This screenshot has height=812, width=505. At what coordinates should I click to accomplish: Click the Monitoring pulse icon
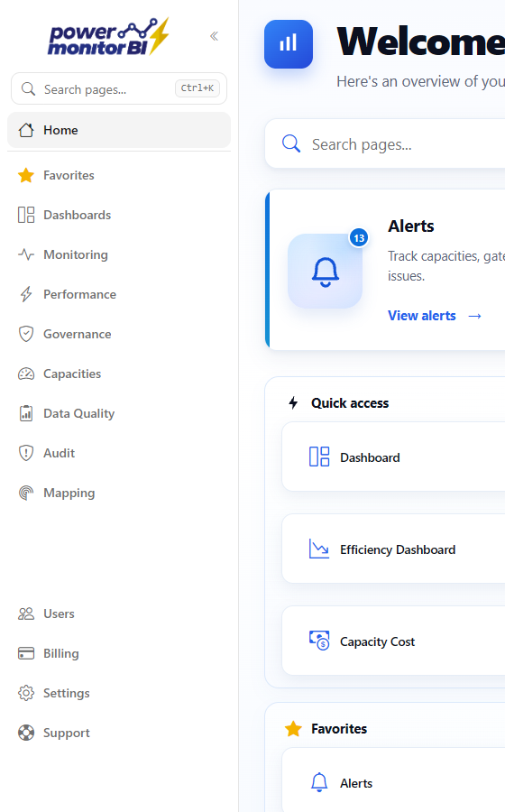pyautogui.click(x=26, y=254)
